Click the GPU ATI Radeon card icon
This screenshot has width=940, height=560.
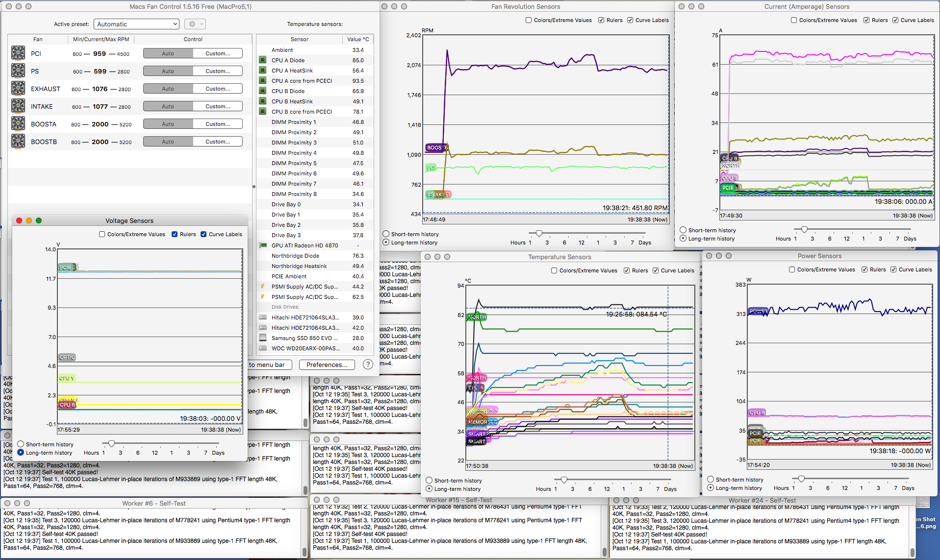(x=263, y=245)
